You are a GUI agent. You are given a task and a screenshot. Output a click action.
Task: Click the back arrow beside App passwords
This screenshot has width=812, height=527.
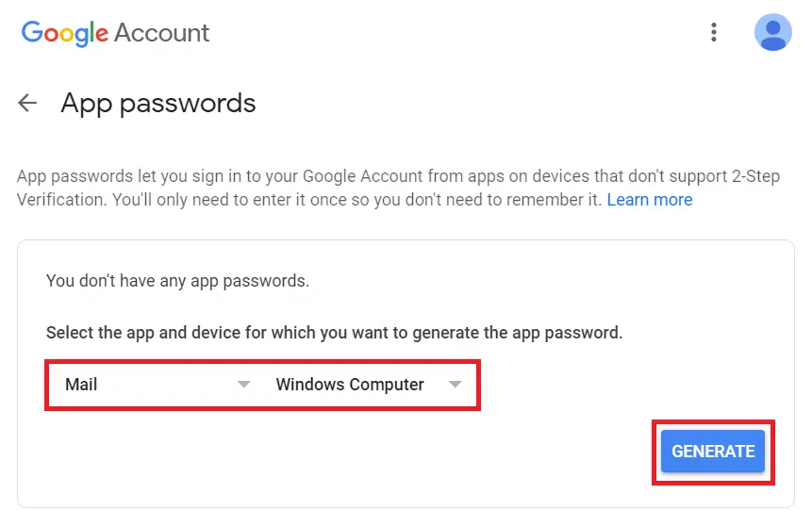pos(27,103)
